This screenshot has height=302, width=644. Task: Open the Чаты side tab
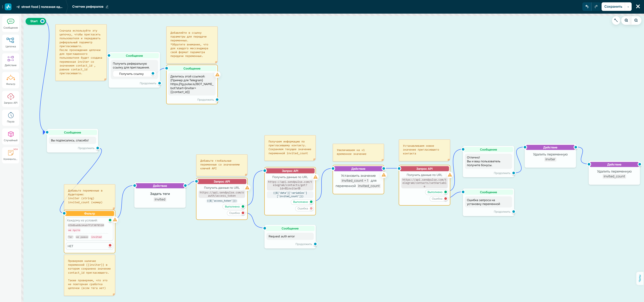(x=640, y=278)
